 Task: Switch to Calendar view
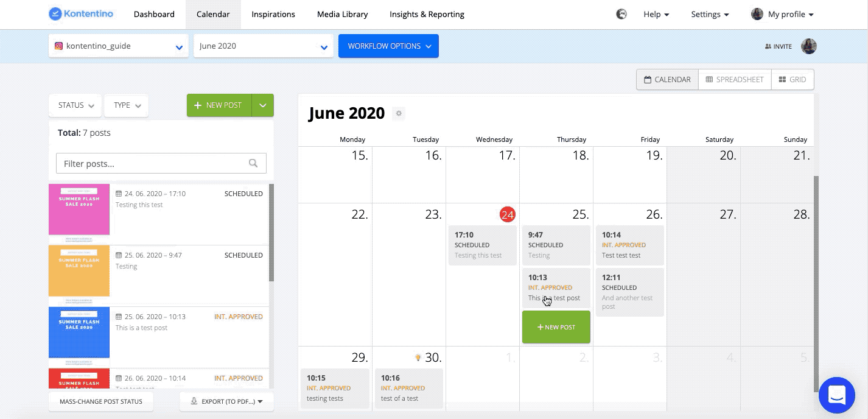(667, 80)
